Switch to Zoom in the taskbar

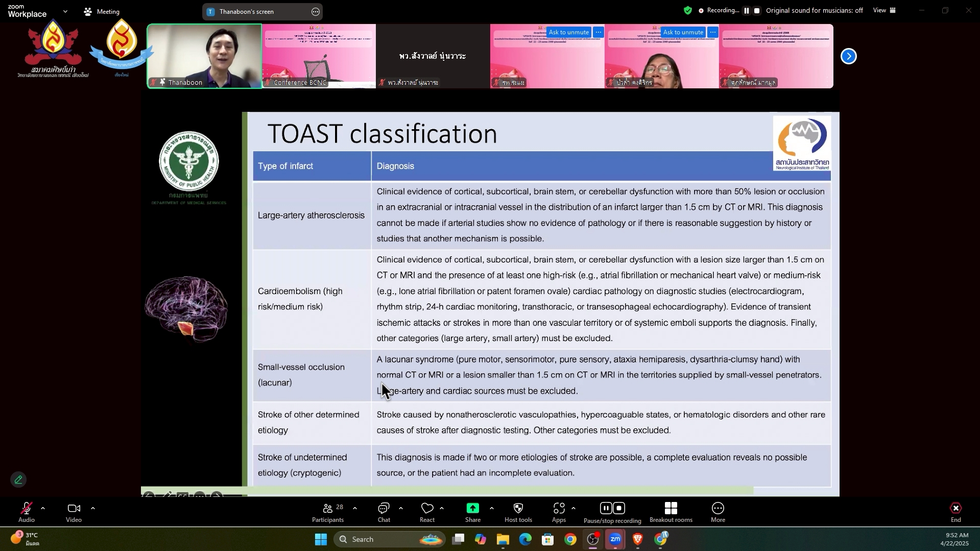coord(615,539)
